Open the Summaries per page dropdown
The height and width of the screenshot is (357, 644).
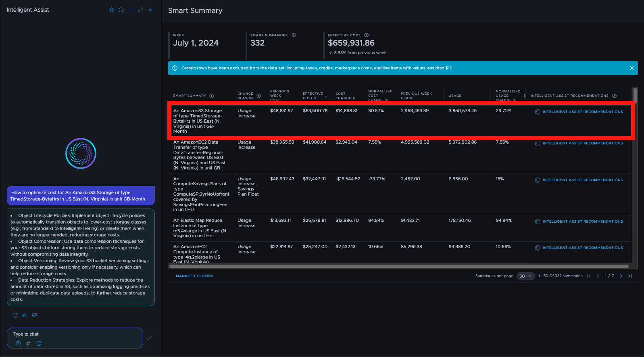pyautogui.click(x=525, y=276)
